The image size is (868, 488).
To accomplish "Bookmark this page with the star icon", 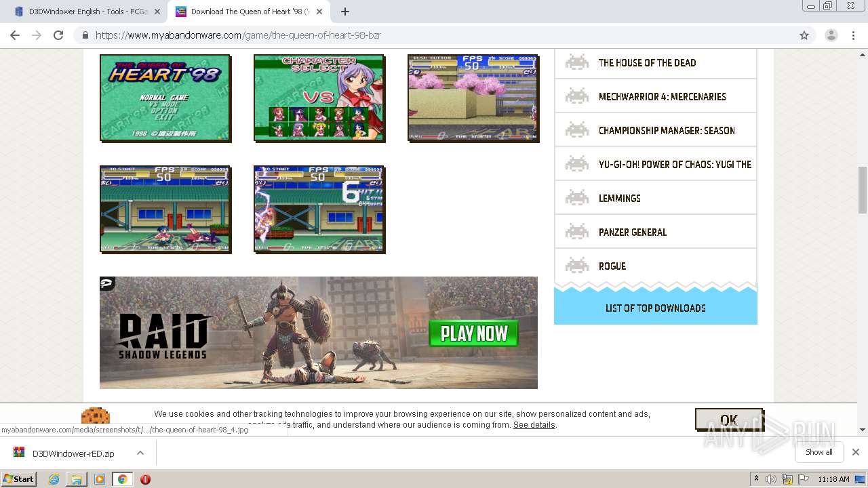I will 804,35.
